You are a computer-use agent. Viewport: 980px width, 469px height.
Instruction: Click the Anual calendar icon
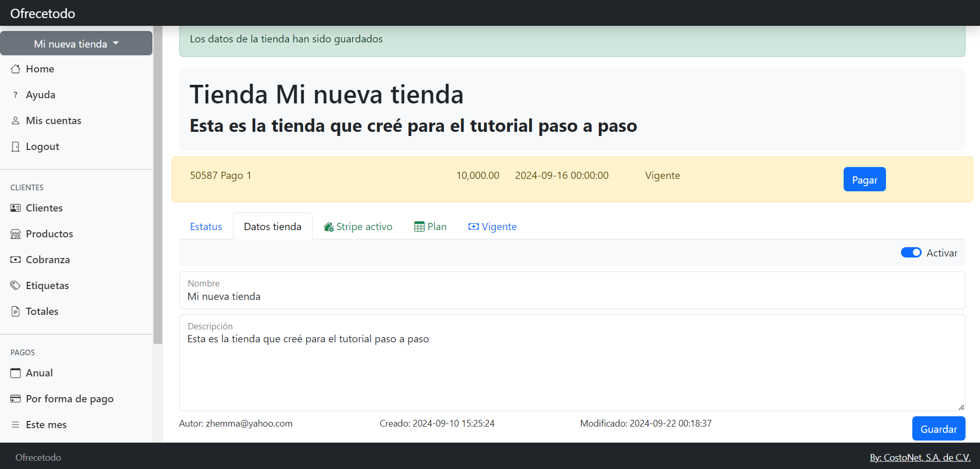15,373
